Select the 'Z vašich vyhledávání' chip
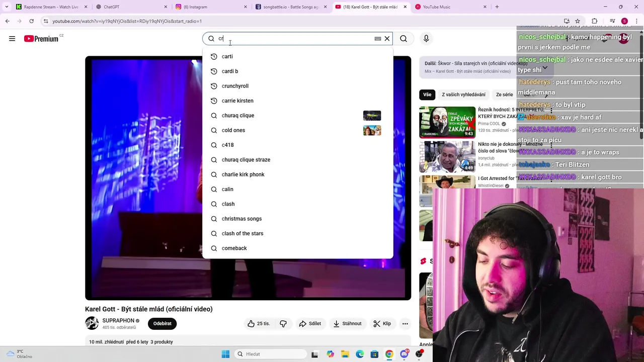644x362 pixels. tap(463, 95)
